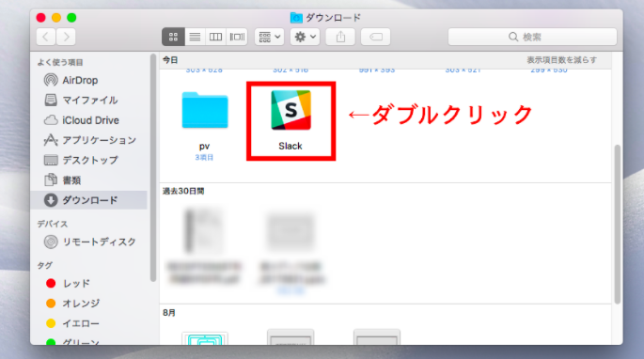
Task: Open iCloud Drive in the sidebar
Action: coord(90,120)
